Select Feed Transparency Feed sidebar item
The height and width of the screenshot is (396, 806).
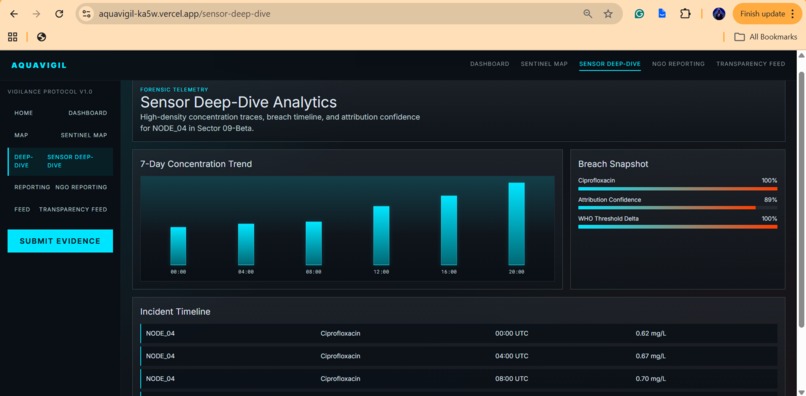coord(60,209)
